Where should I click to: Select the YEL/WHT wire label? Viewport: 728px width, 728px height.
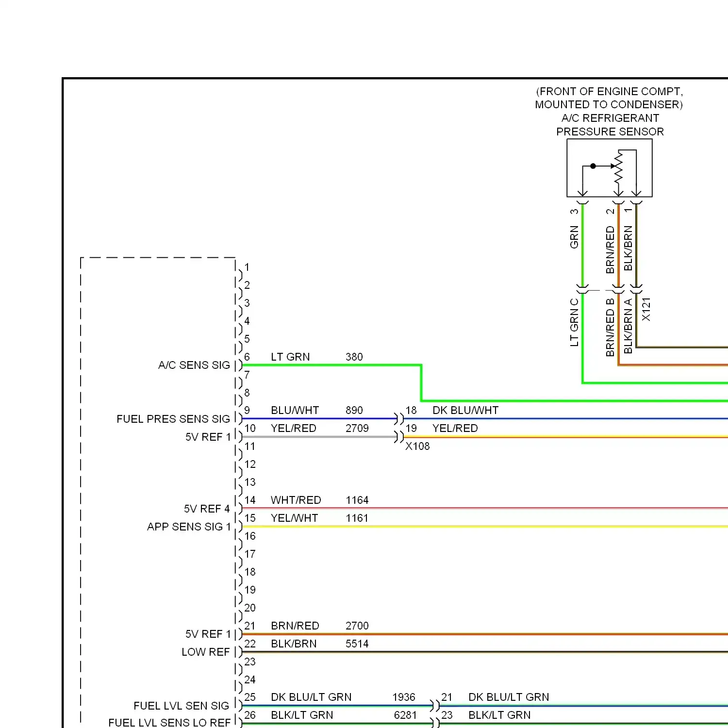coord(294,518)
